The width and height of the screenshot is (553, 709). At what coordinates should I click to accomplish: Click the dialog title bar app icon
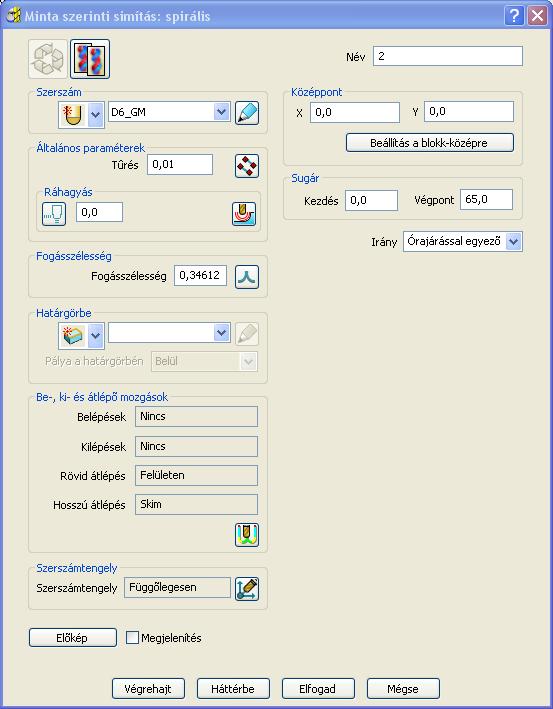pyautogui.click(x=14, y=16)
